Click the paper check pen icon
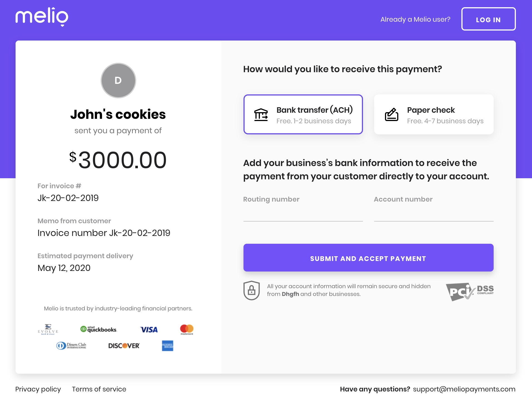 point(392,114)
